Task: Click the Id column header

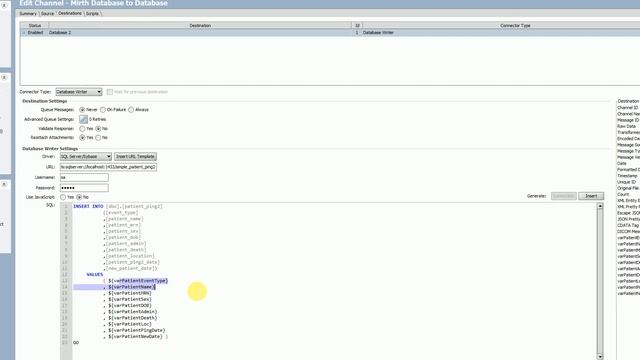Action: point(357,25)
